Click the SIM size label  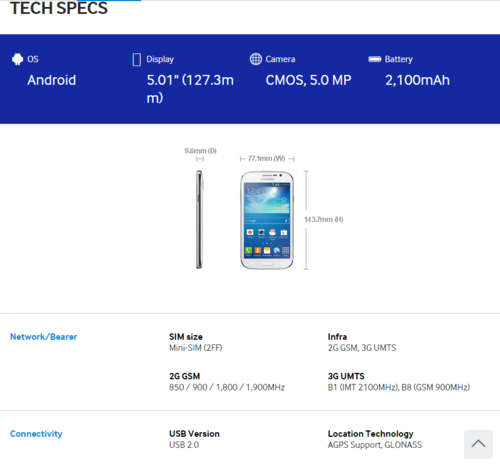[x=186, y=337]
